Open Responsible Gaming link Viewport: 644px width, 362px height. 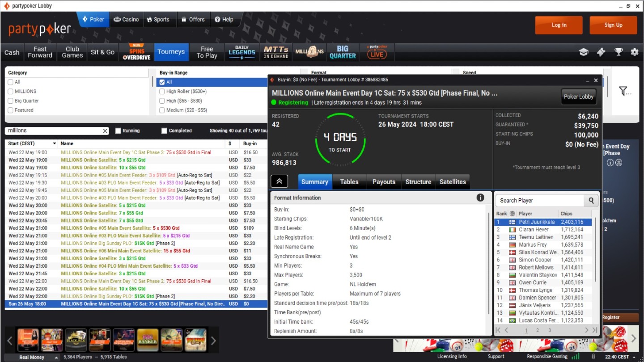pyautogui.click(x=547, y=357)
